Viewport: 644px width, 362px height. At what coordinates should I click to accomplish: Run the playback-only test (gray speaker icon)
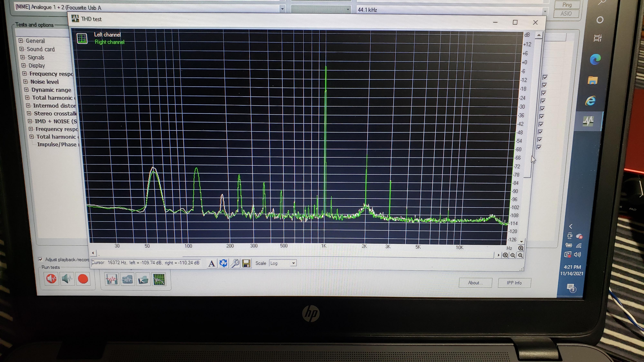67,279
